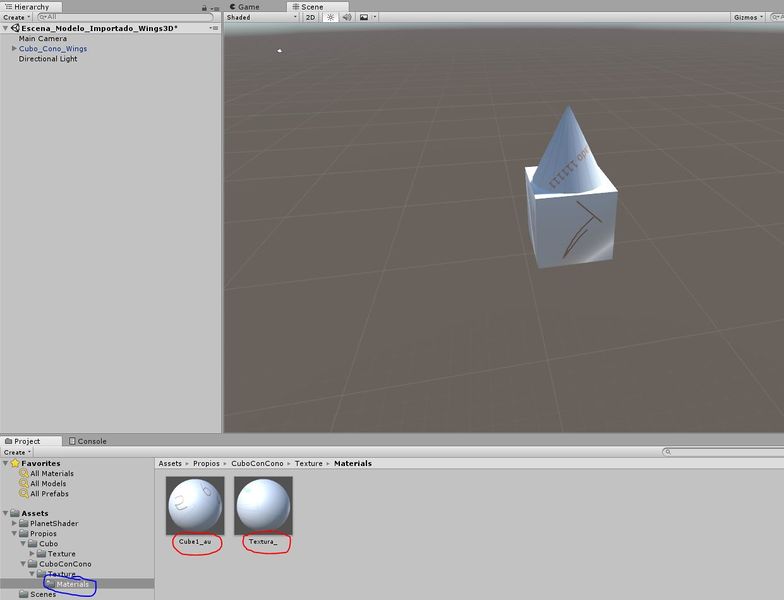Expand the Texture folder arrow under Cubo
784x600 pixels.
(32, 554)
